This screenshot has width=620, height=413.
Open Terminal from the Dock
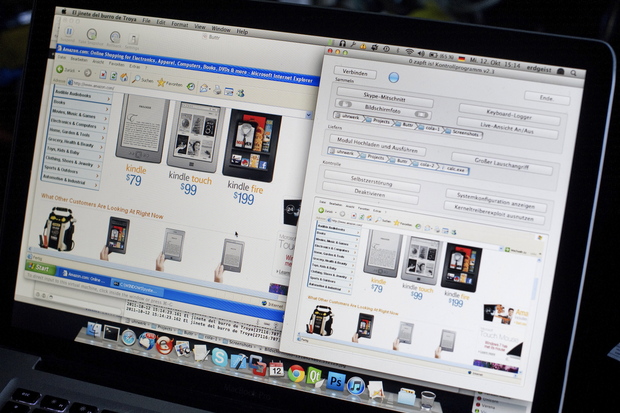111,334
